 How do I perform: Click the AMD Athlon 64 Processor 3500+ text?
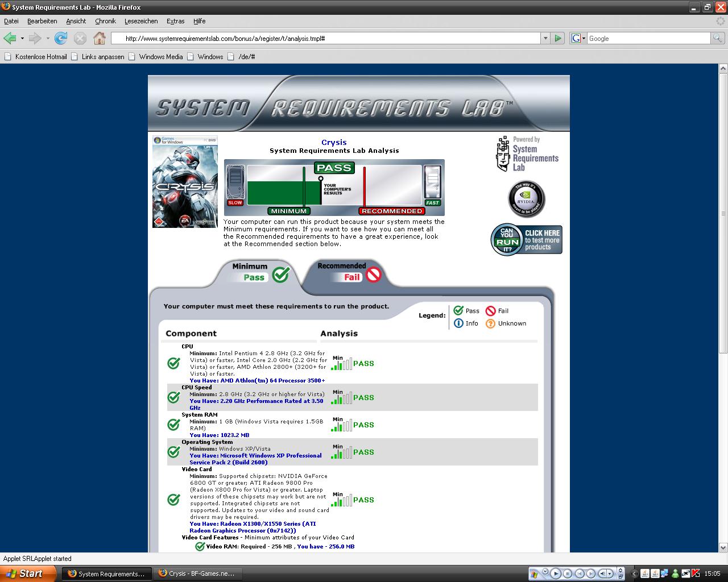[x=272, y=380]
